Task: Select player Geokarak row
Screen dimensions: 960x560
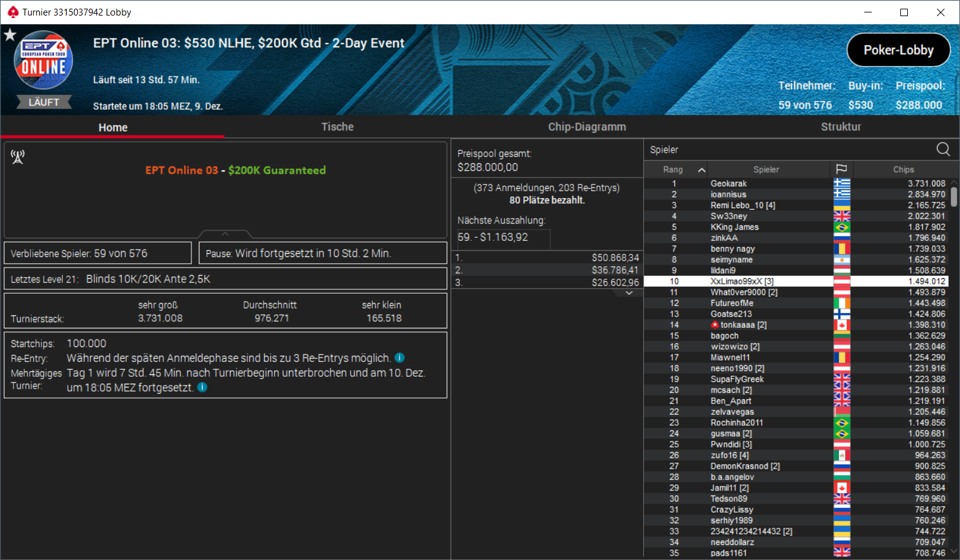Action: click(x=797, y=183)
